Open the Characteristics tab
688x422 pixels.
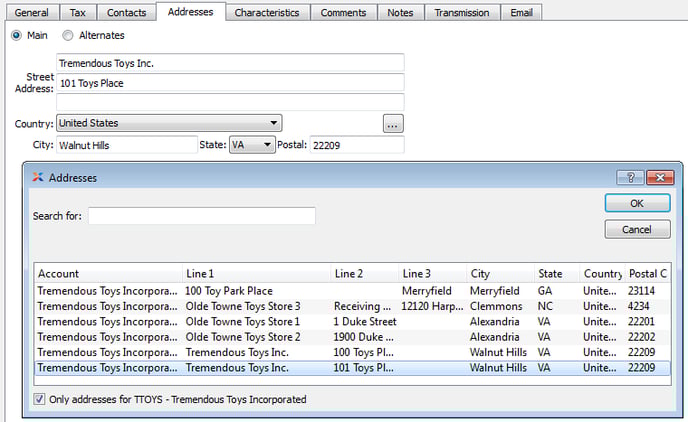[267, 13]
